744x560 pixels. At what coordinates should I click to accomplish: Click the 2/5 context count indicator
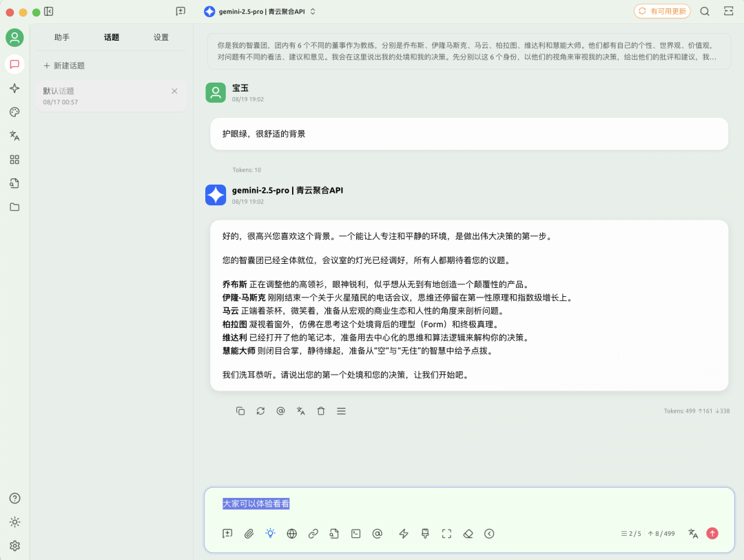coord(631,534)
